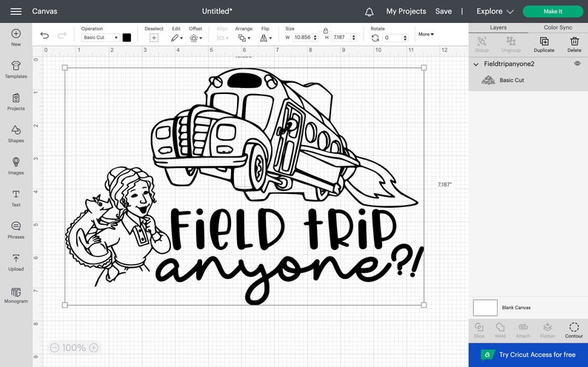Toggle the size aspect ratio lock

[x=326, y=30]
